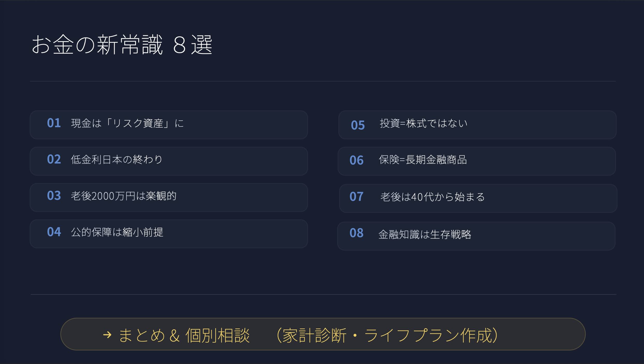This screenshot has width=644, height=364.
Task: Click the arrow icon in the yellow button
Action: click(107, 335)
